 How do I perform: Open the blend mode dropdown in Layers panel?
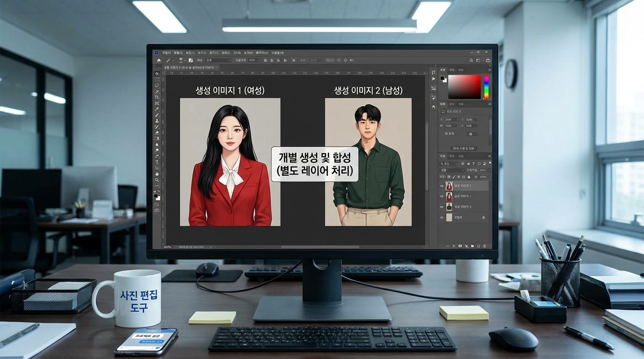click(x=452, y=170)
